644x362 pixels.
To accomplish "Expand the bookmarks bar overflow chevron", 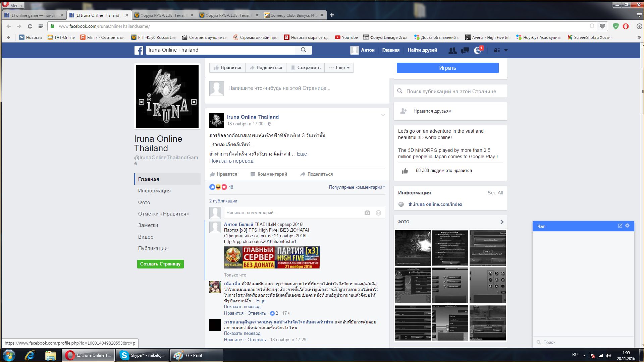I will (x=639, y=38).
